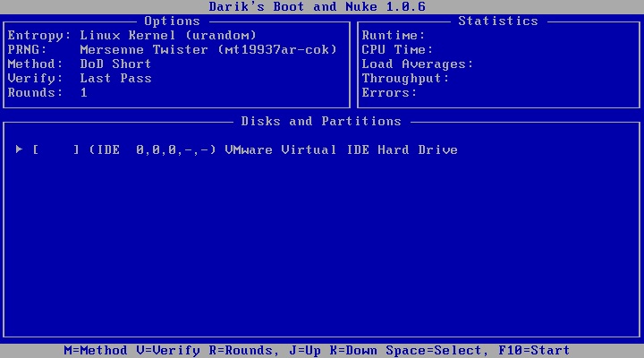Click the Entropy value Linux Kernel (urandom)
The image size is (644, 358).
[x=168, y=35]
